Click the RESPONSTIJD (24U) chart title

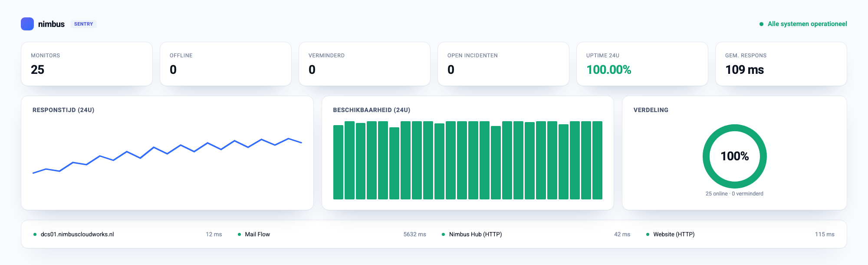coord(63,110)
